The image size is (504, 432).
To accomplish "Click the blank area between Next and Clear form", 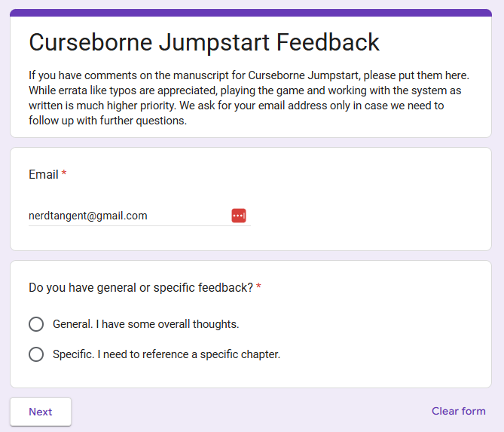I will click(249, 412).
